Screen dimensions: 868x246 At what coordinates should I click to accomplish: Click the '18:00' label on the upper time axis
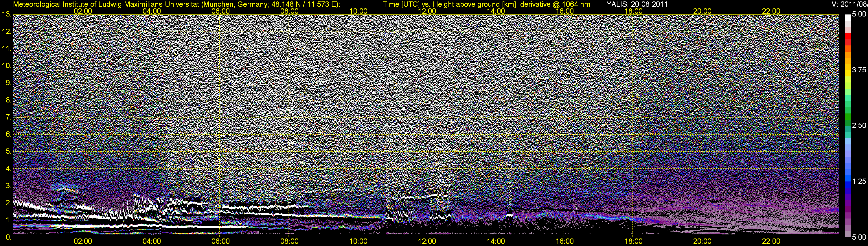[x=633, y=11]
